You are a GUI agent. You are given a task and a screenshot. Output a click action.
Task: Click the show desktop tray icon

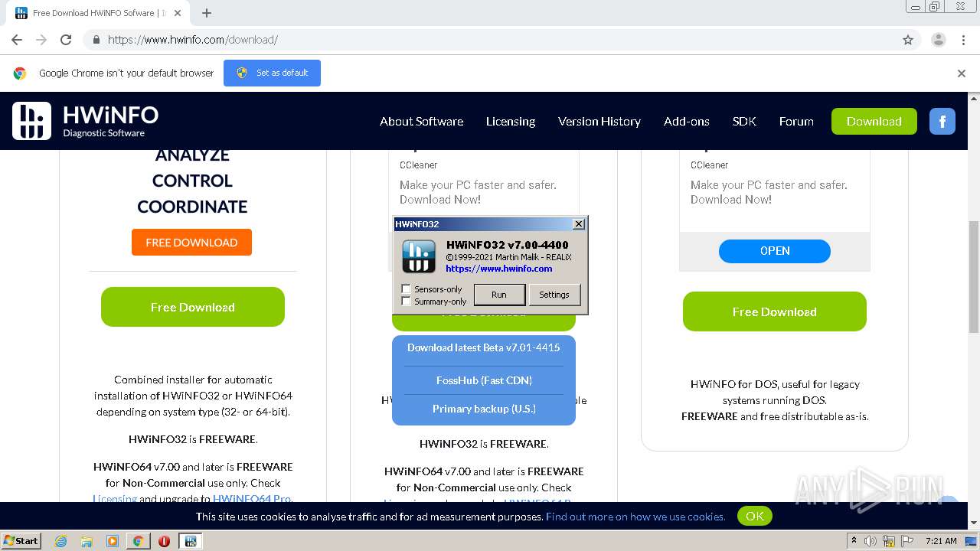coord(972,541)
